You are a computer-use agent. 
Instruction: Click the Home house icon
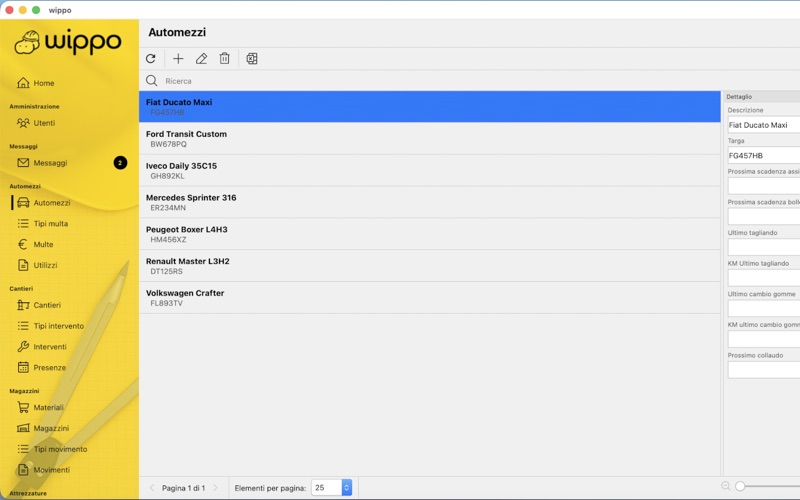coord(23,83)
